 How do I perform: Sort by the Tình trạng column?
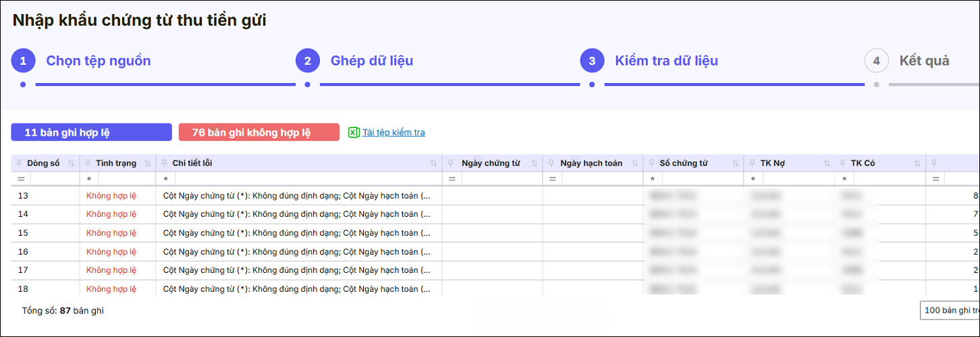148,163
